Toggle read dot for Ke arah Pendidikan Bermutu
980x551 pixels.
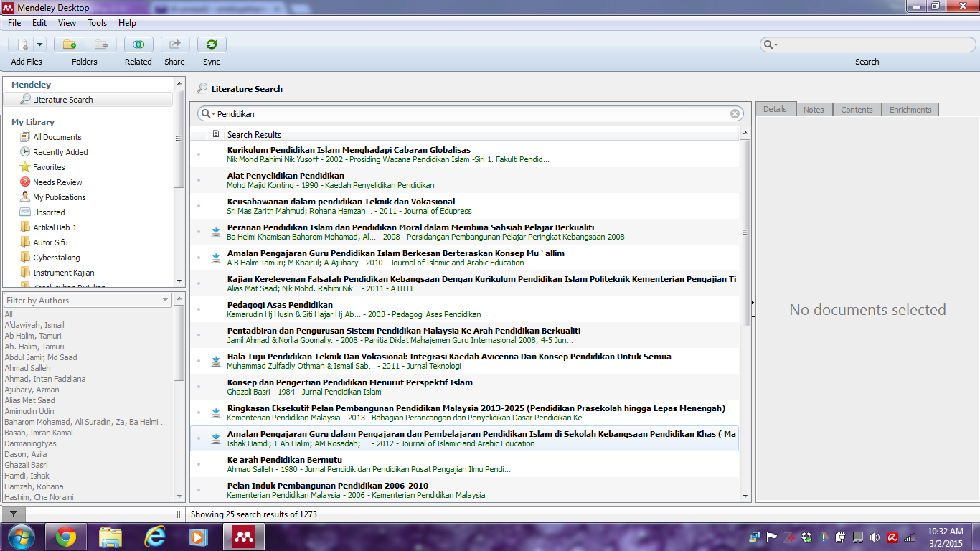click(199, 464)
